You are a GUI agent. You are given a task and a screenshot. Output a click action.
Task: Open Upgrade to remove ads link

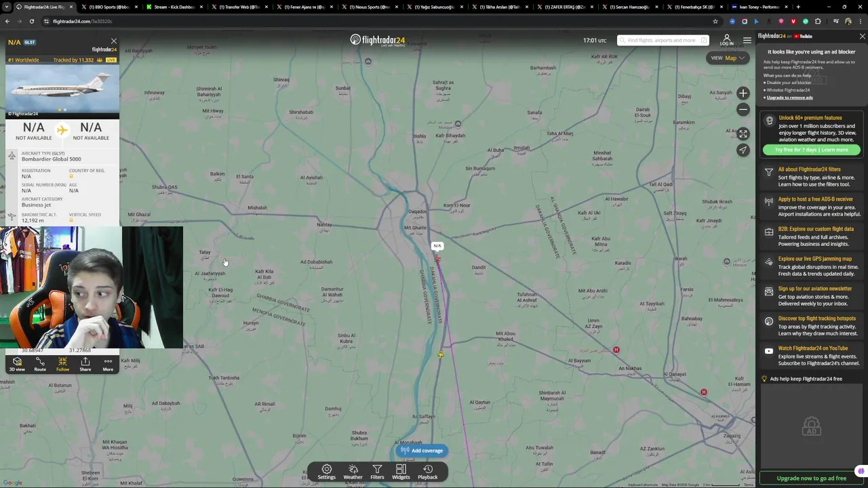click(789, 98)
